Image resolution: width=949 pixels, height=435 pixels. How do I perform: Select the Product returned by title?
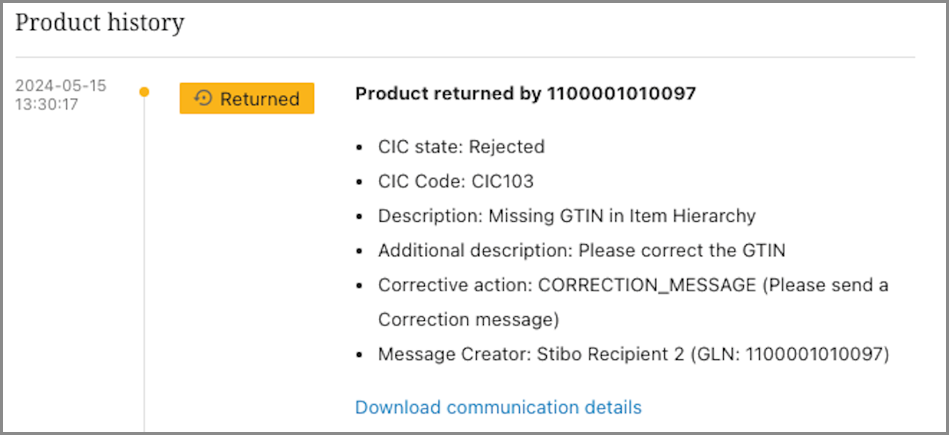[450, 94]
